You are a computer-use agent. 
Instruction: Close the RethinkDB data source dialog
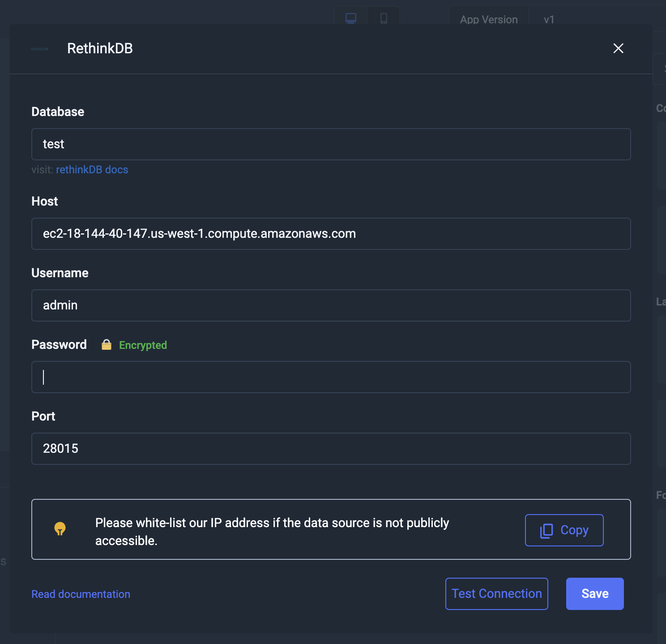tap(618, 48)
